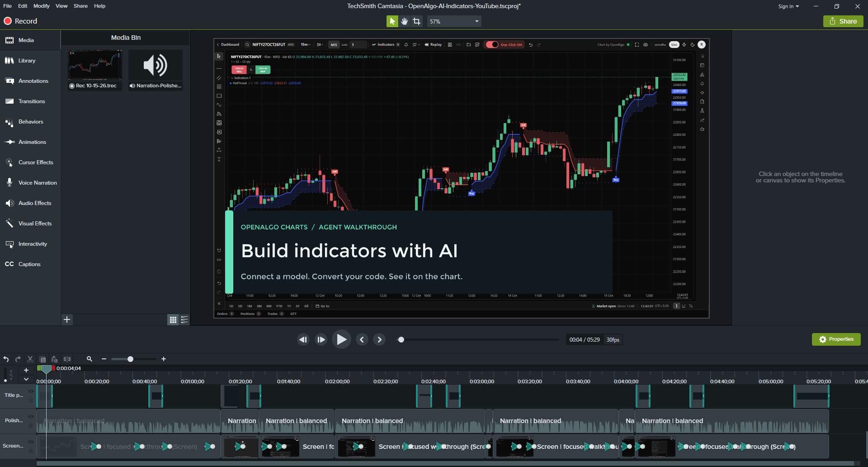Screen dimensions: 868x467
Task: Choose the Crop tool
Action: [x=416, y=21]
